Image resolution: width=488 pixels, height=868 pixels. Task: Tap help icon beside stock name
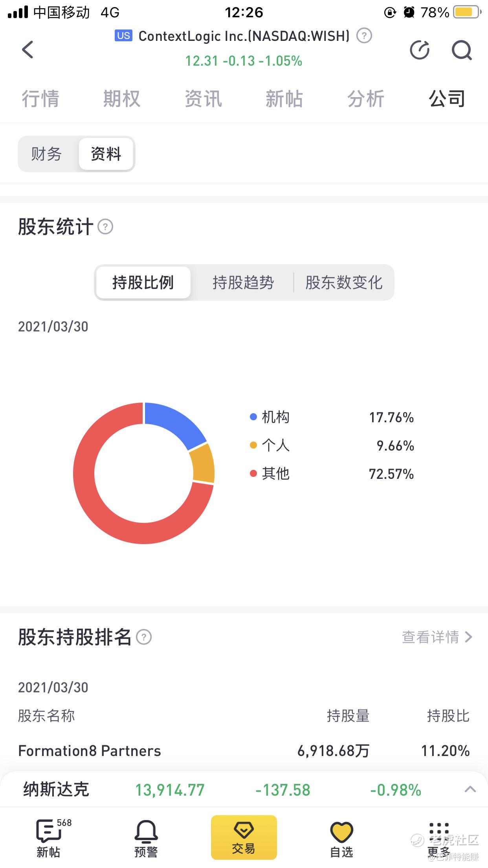point(364,36)
